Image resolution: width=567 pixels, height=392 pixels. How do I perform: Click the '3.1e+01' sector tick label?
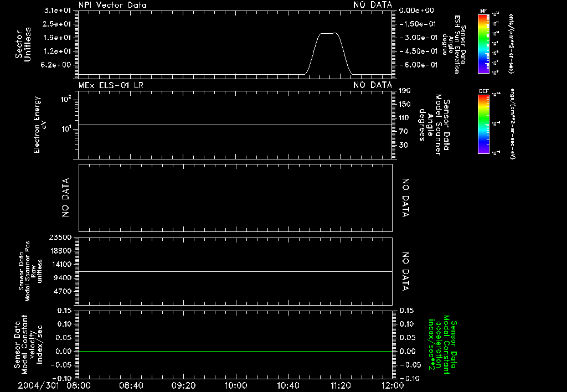click(57, 11)
